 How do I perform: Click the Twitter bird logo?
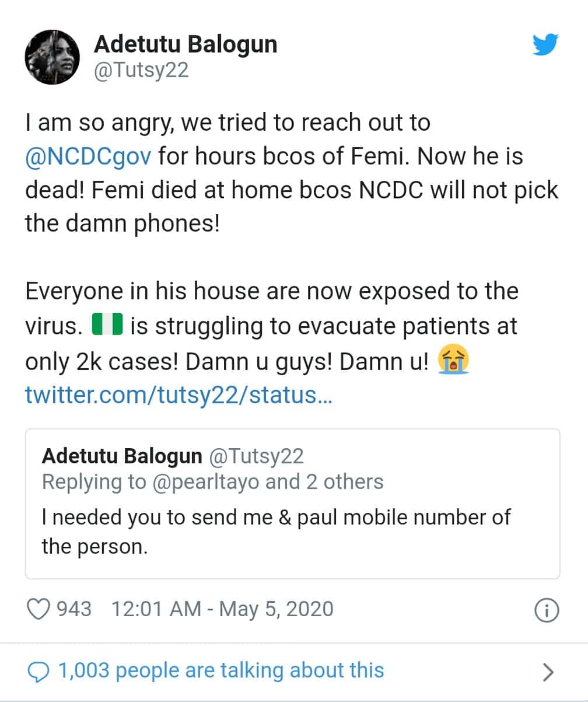tap(545, 45)
